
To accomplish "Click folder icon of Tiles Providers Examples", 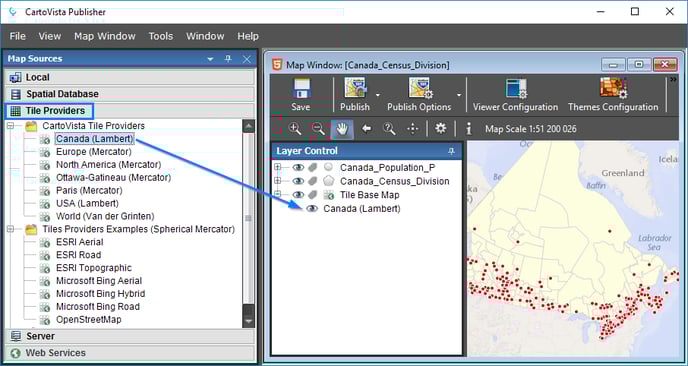I will [31, 230].
